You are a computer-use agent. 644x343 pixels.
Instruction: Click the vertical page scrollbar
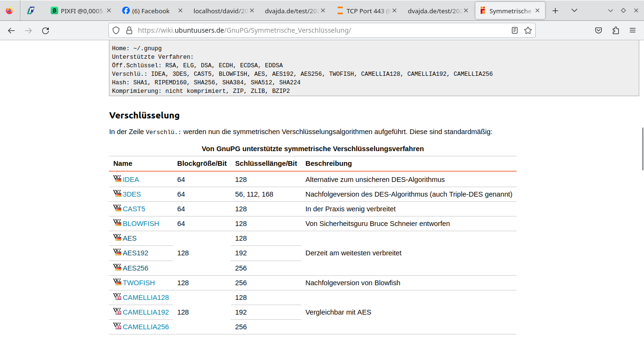click(642, 149)
